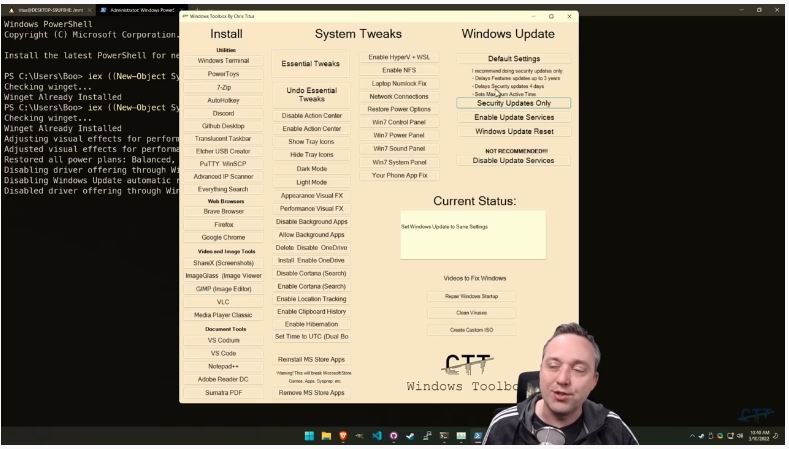Install Adobe Reader DC
Image resolution: width=789 pixels, height=449 pixels.
click(223, 379)
